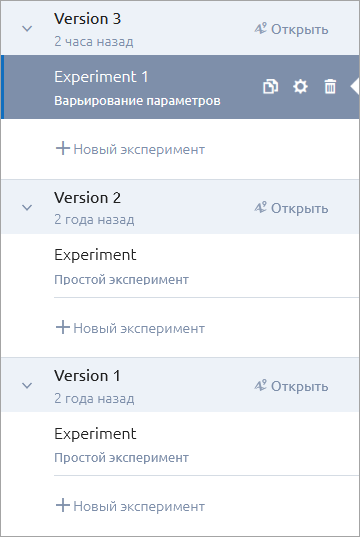Collapse the Version 2 section chevron
Screen dimensions: 360x537
(x=27, y=208)
